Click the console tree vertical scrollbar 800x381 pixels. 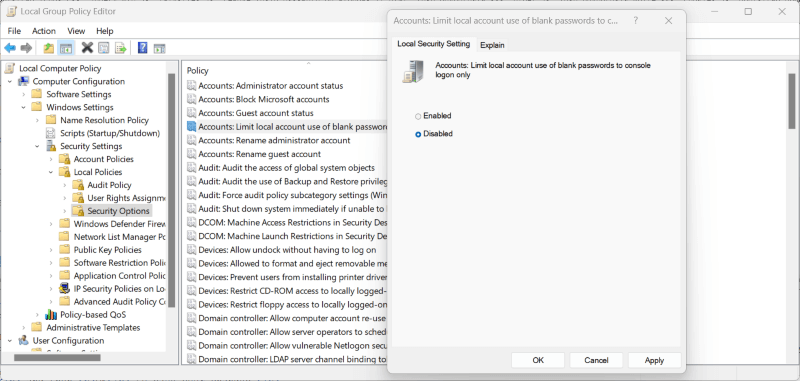pos(171,190)
